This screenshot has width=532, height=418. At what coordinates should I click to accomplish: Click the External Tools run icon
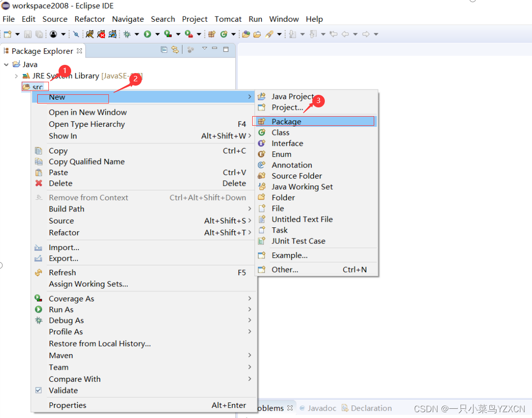(x=189, y=34)
